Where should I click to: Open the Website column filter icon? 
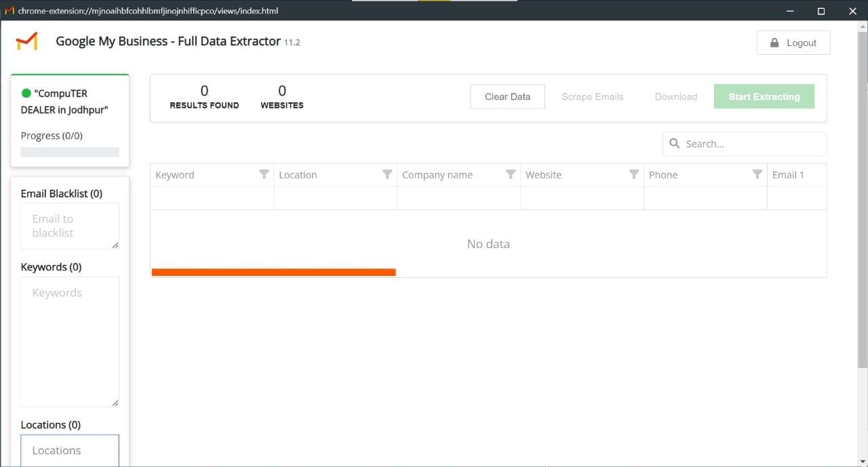coord(634,174)
